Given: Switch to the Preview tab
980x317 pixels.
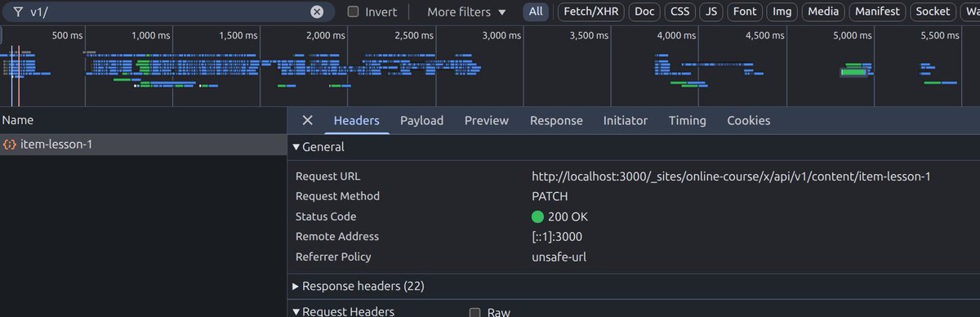Looking at the screenshot, I should (487, 120).
